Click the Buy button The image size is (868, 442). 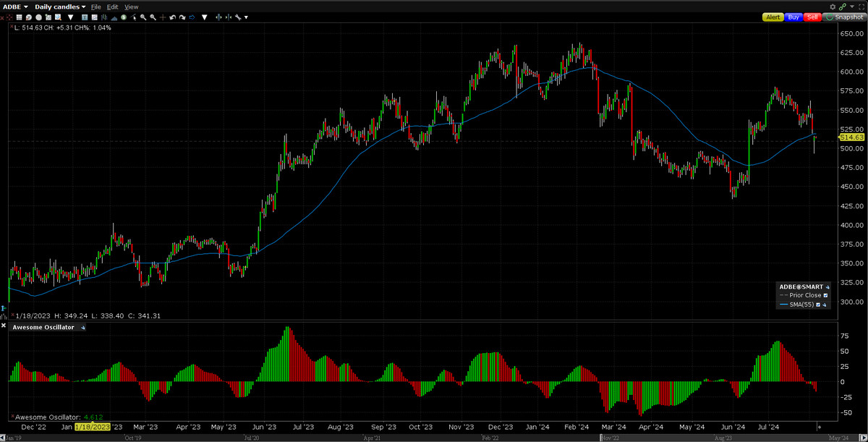point(793,17)
